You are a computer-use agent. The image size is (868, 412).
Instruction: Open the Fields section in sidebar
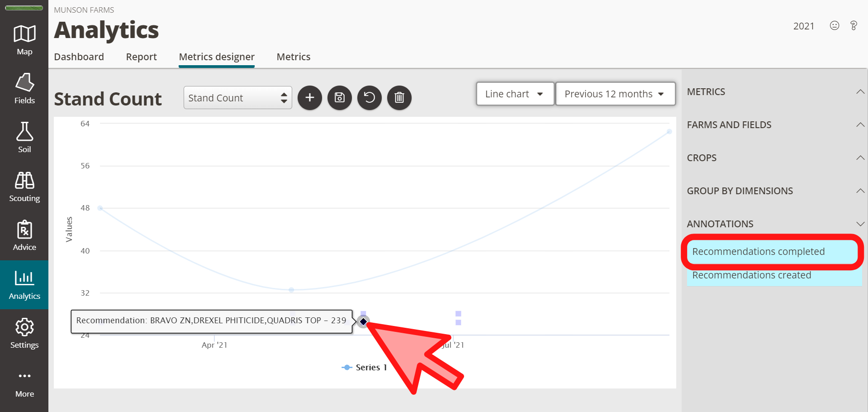24,89
